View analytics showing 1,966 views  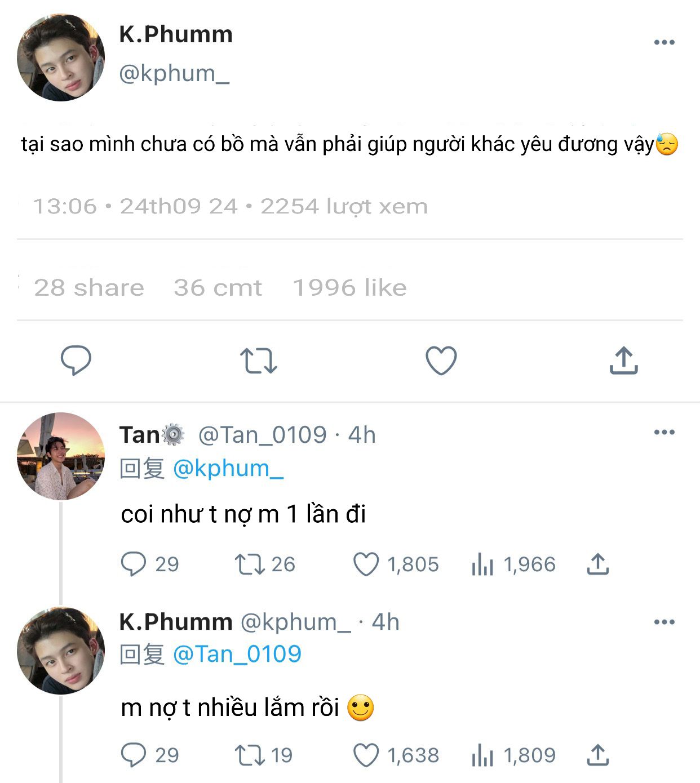coord(482,564)
